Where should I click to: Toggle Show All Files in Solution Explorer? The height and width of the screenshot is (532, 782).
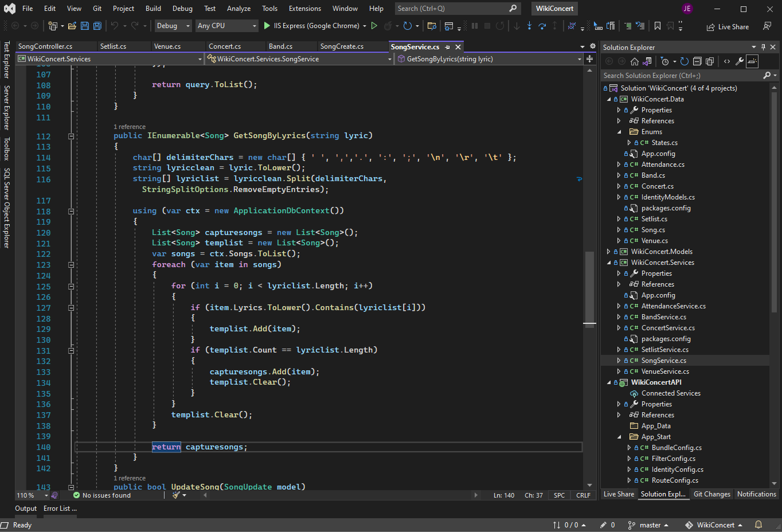click(x=710, y=61)
